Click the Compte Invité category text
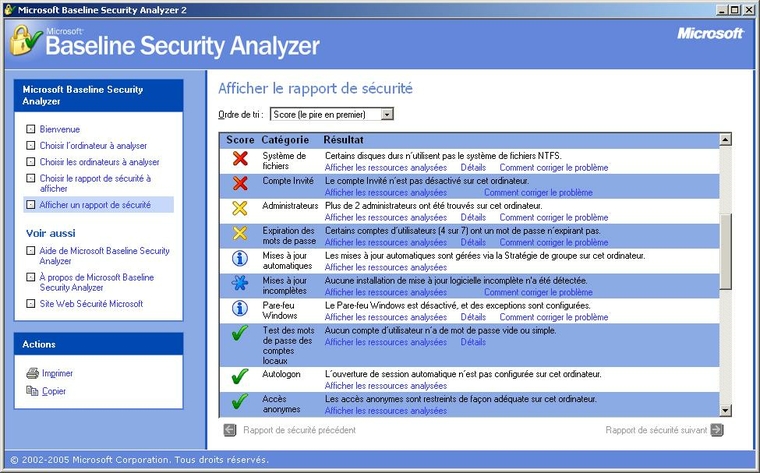 288,181
